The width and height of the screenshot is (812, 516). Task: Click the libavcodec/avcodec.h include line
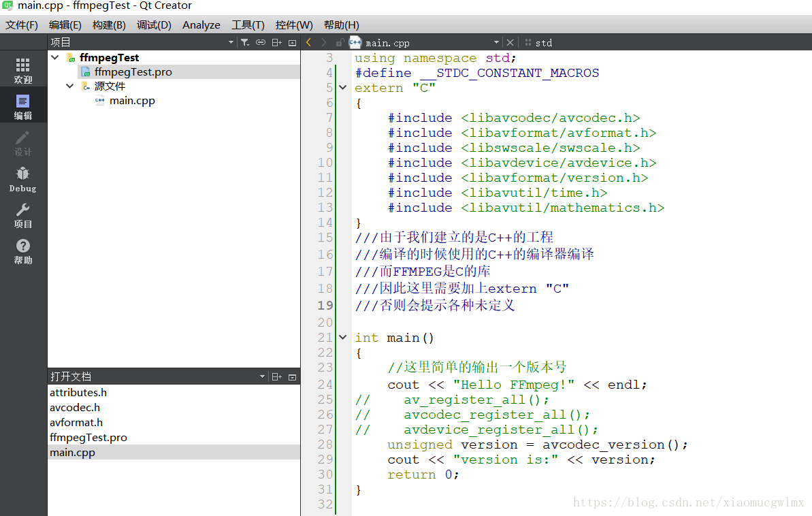pyautogui.click(x=514, y=118)
